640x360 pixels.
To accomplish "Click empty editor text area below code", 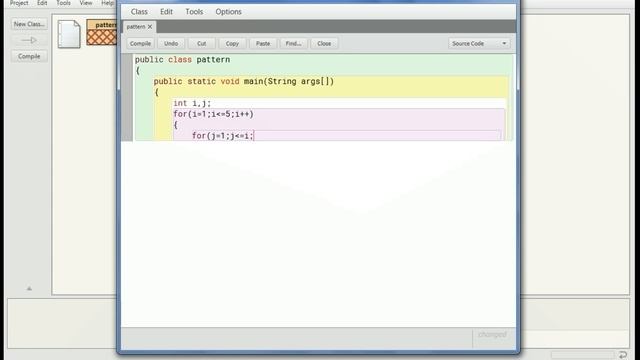I will (x=318, y=233).
